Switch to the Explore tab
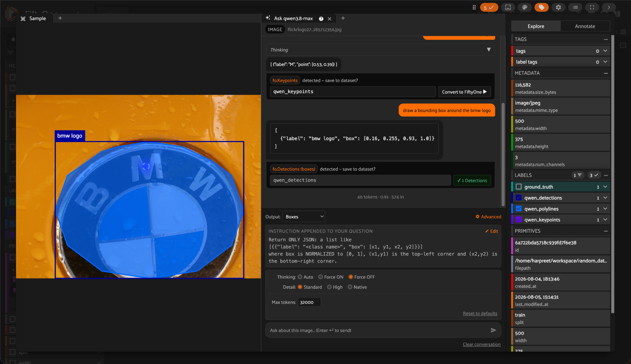This screenshot has width=631, height=364. [x=536, y=26]
